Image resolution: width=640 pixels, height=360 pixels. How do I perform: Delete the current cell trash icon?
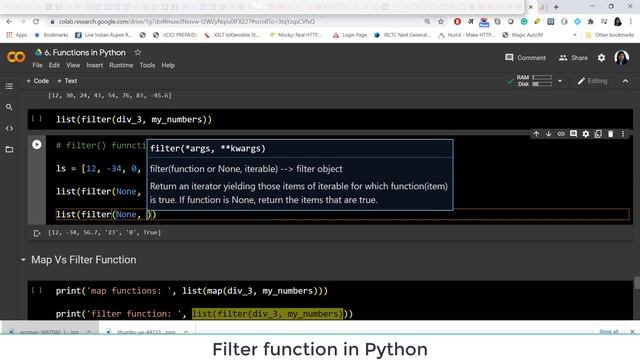click(x=611, y=134)
